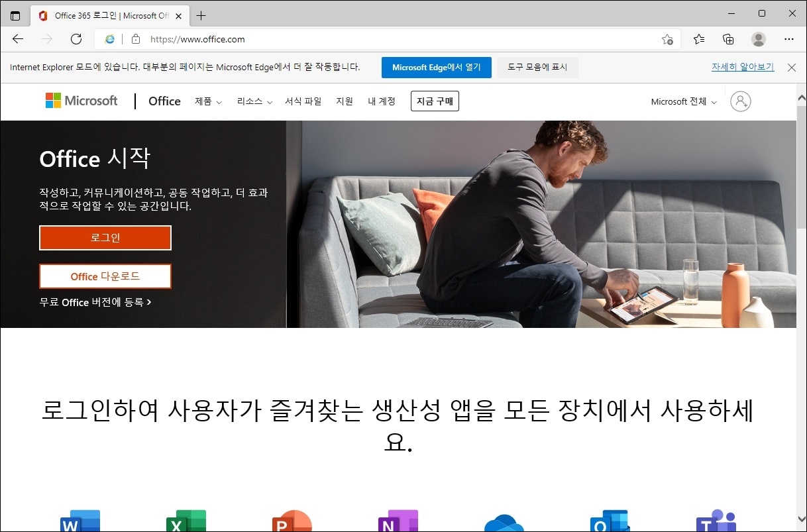Click the sign-in account icon
807x532 pixels.
[x=740, y=101]
